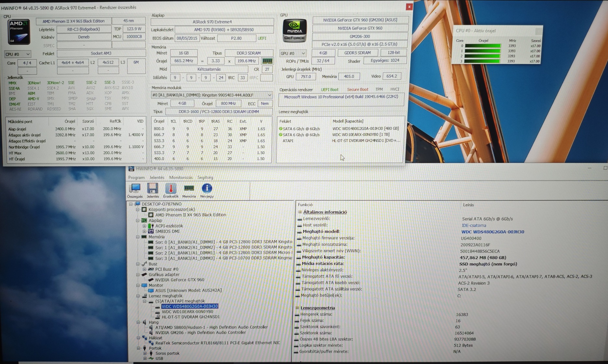
Task: Select Sor: 2 Micron memory module row
Action: click(223, 253)
